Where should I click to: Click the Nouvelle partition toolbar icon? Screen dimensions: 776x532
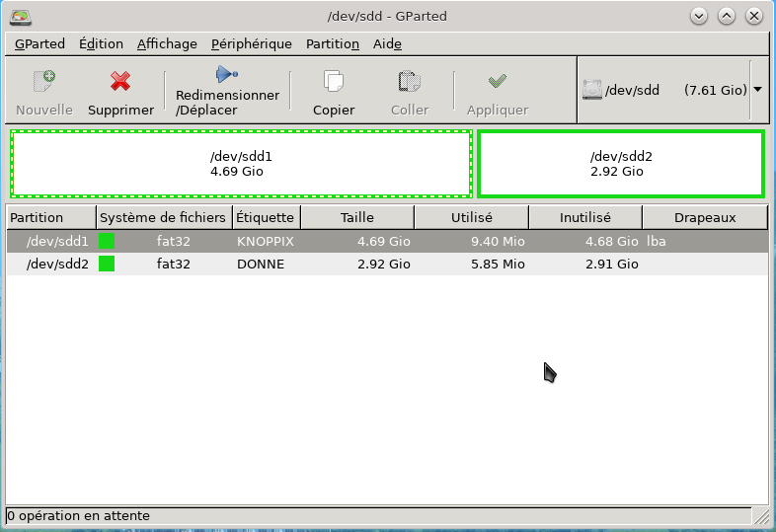tap(44, 81)
